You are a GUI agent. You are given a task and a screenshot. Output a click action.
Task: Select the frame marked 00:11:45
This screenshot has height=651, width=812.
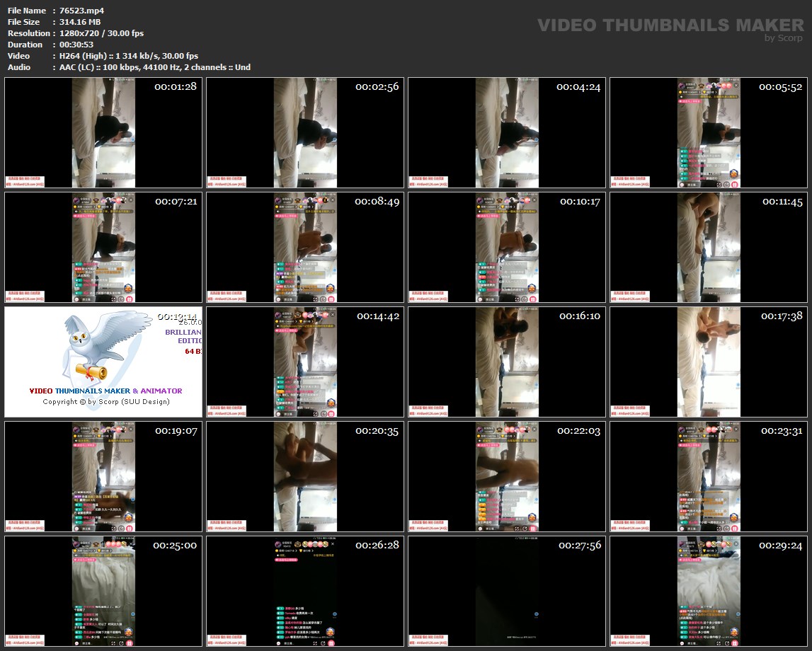tap(709, 247)
